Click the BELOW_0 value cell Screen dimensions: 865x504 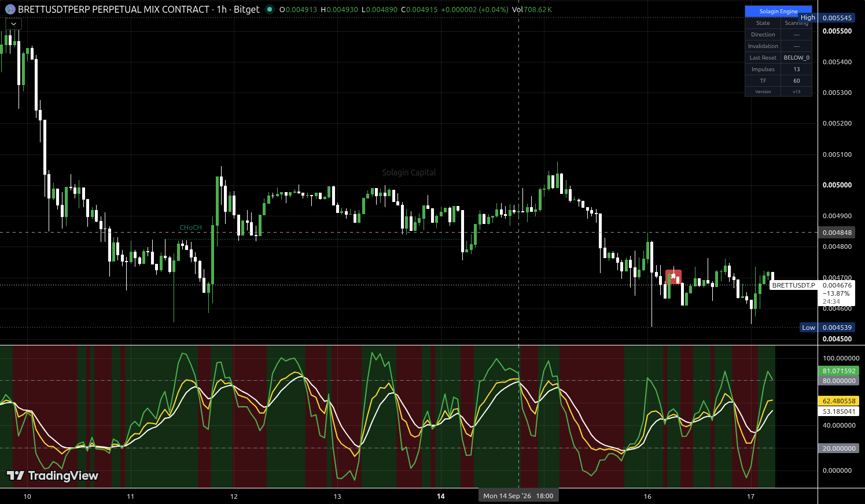[x=797, y=58]
